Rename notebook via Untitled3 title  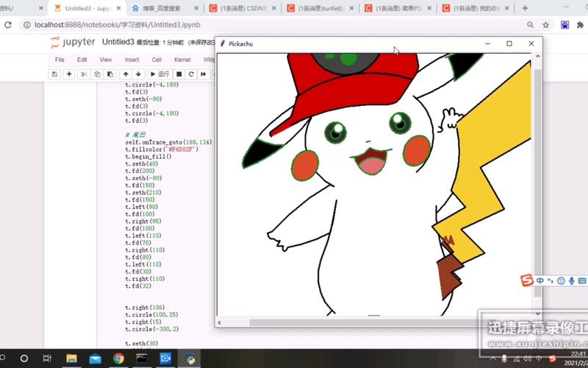(118, 42)
